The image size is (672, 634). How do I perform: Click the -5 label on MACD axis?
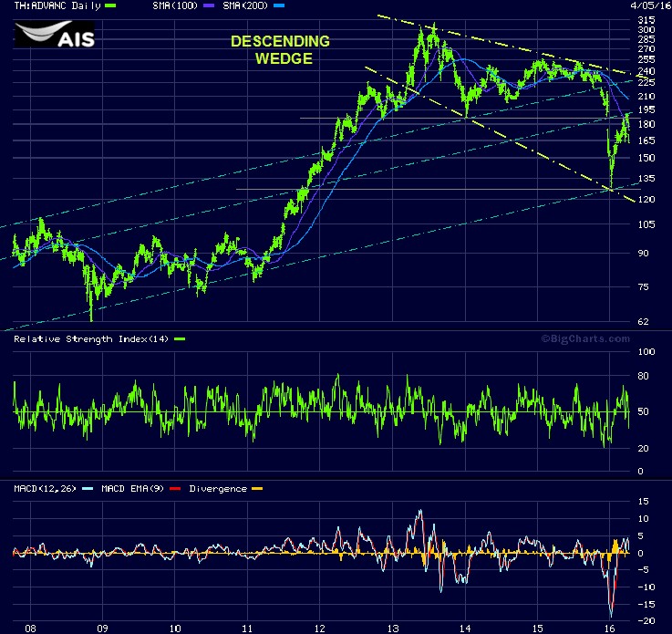[x=644, y=570]
